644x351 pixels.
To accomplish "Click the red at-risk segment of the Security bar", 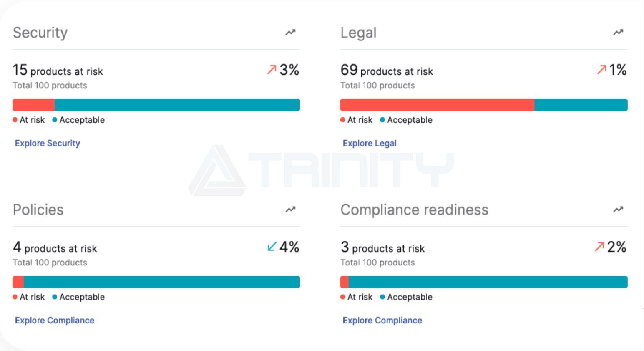I will pyautogui.click(x=34, y=105).
